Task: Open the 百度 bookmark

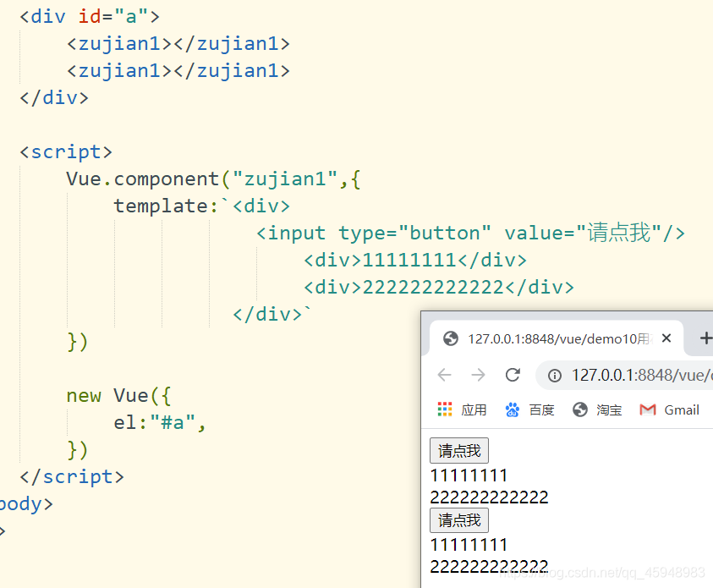Action: pyautogui.click(x=529, y=409)
